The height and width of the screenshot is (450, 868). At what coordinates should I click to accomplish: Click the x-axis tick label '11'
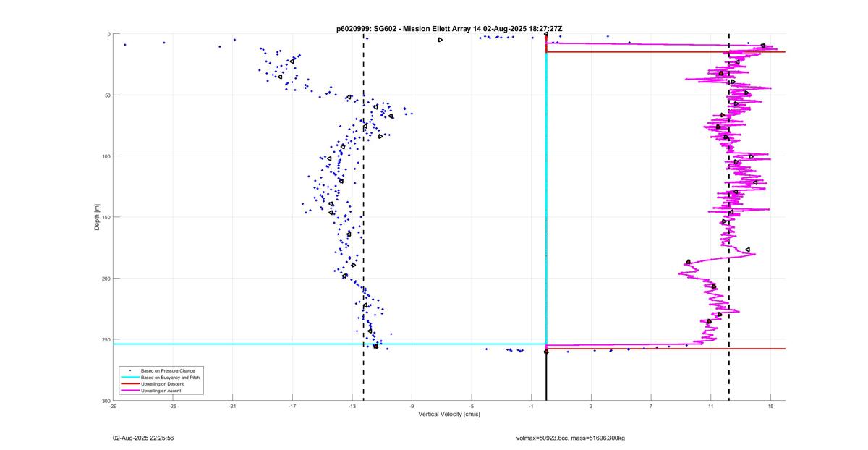pos(710,407)
